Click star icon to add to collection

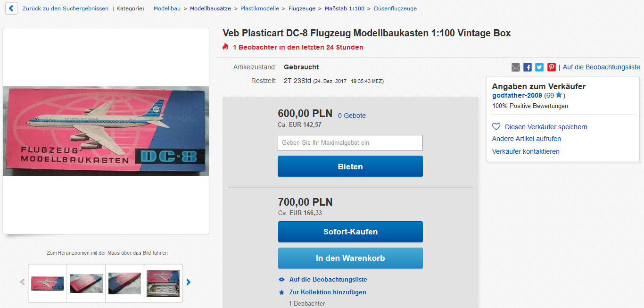click(281, 292)
